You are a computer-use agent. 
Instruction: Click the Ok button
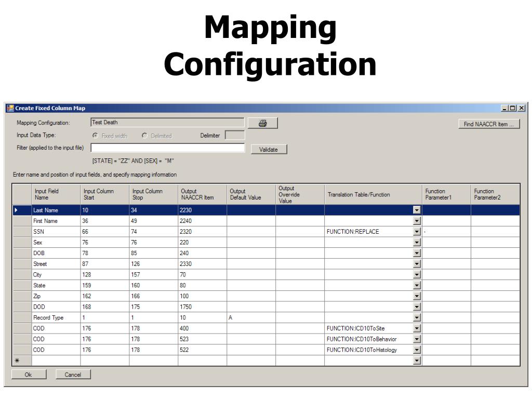click(x=29, y=375)
